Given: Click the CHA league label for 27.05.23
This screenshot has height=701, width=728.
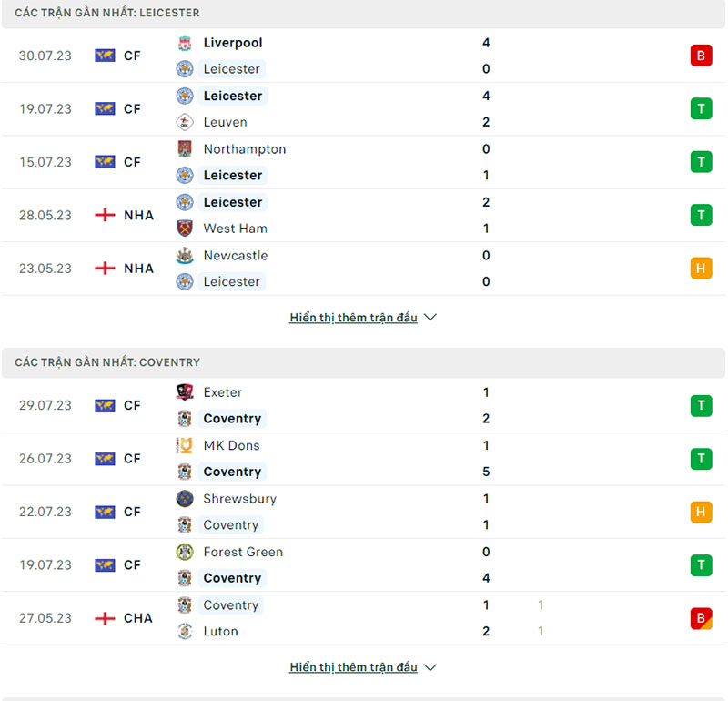Looking at the screenshot, I should pyautogui.click(x=138, y=618).
